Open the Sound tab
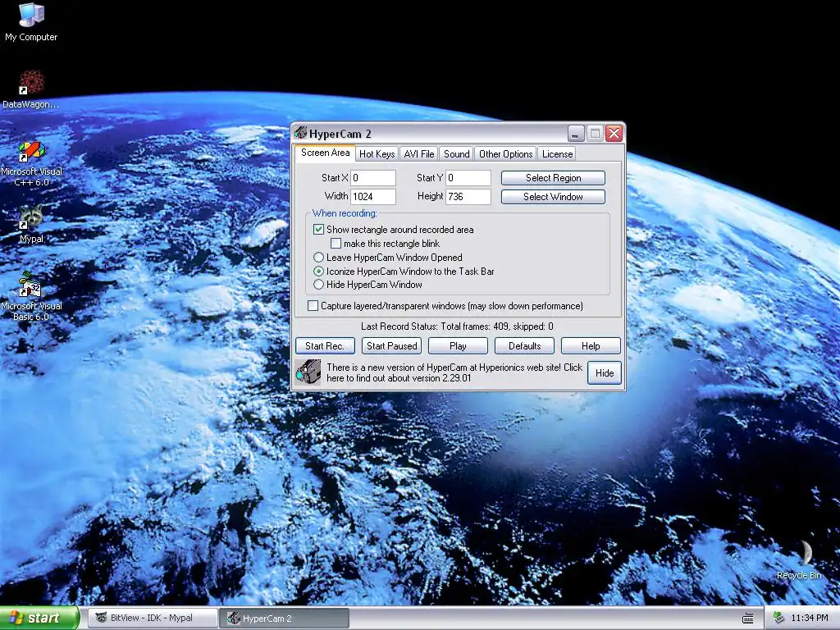This screenshot has width=840, height=630. click(456, 153)
